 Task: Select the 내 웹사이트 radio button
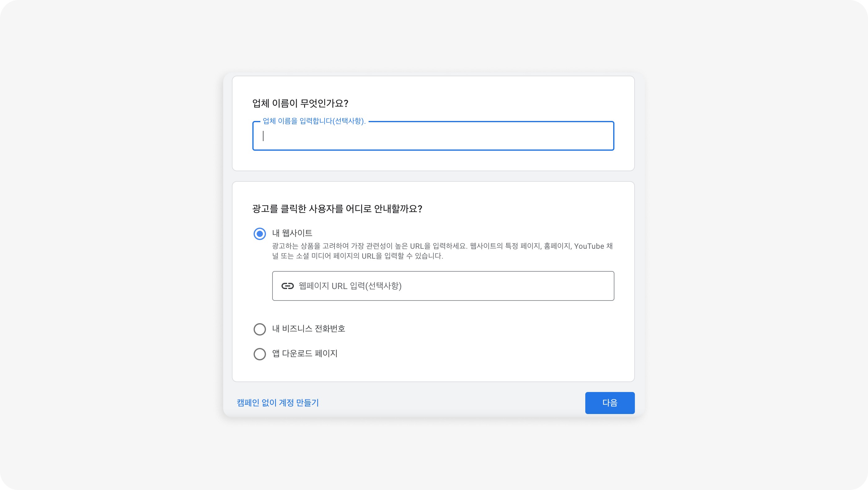click(259, 234)
